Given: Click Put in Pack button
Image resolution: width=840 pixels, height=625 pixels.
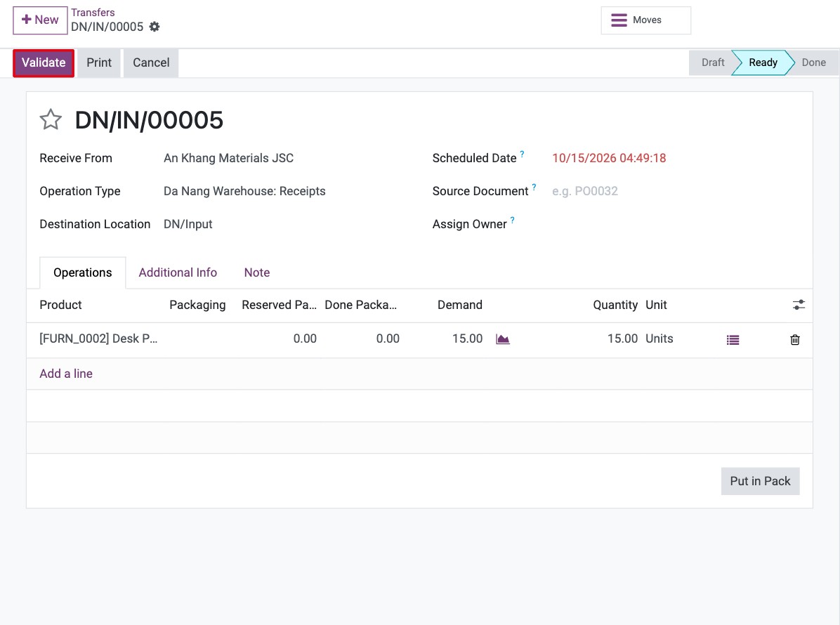Looking at the screenshot, I should coord(760,481).
